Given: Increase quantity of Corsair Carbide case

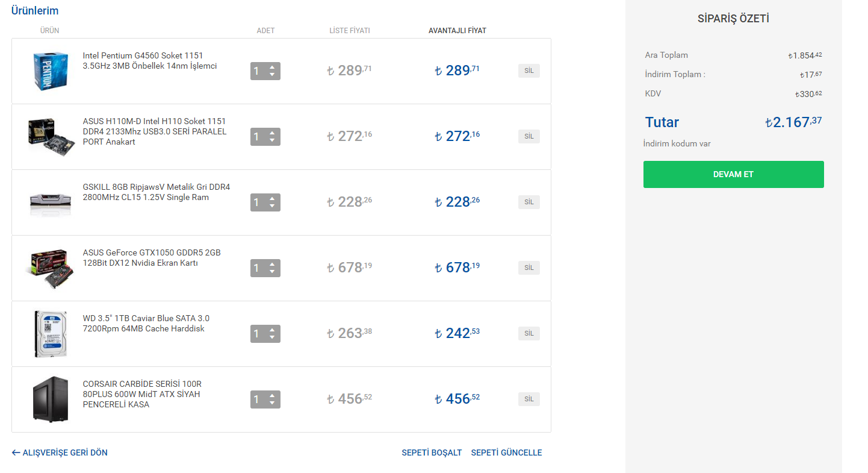Looking at the screenshot, I should click(x=272, y=396).
